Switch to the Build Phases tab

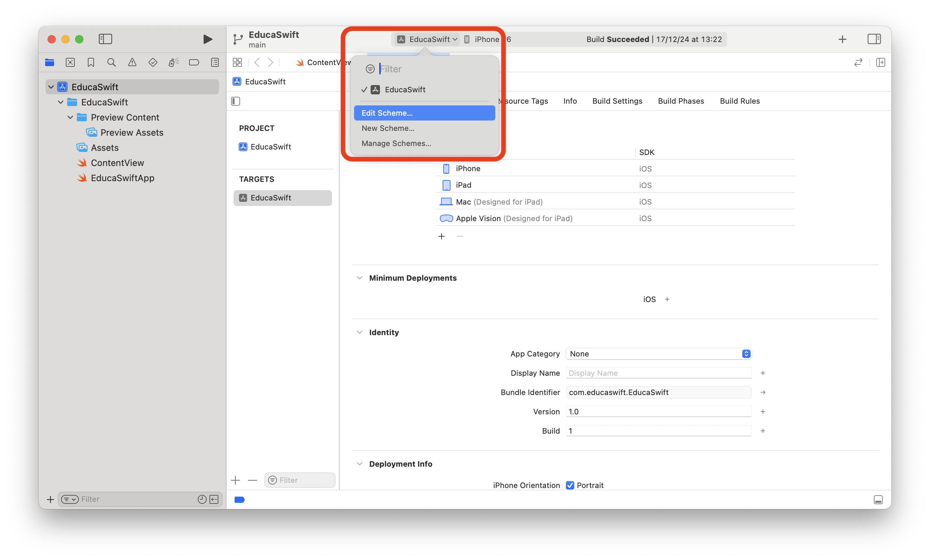pyautogui.click(x=681, y=101)
